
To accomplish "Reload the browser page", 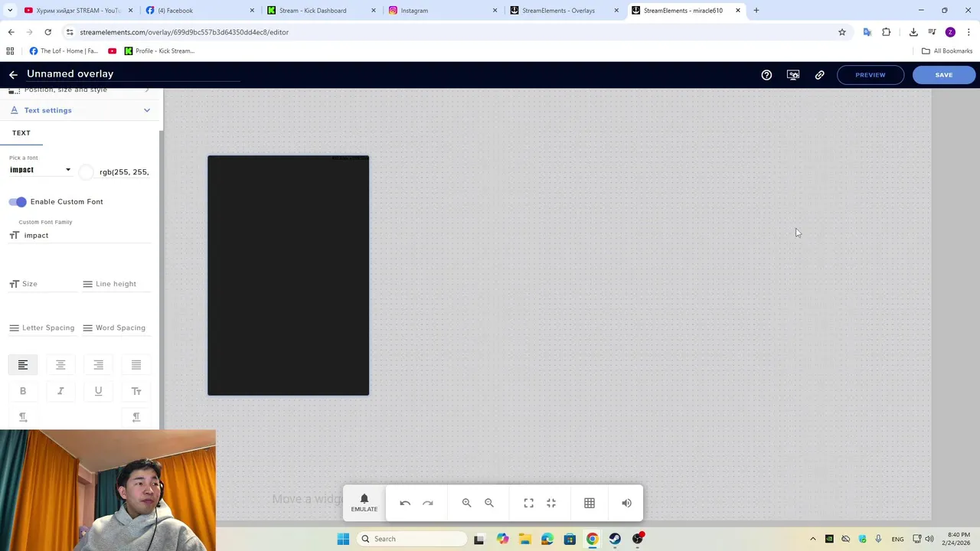I will pyautogui.click(x=47, y=32).
